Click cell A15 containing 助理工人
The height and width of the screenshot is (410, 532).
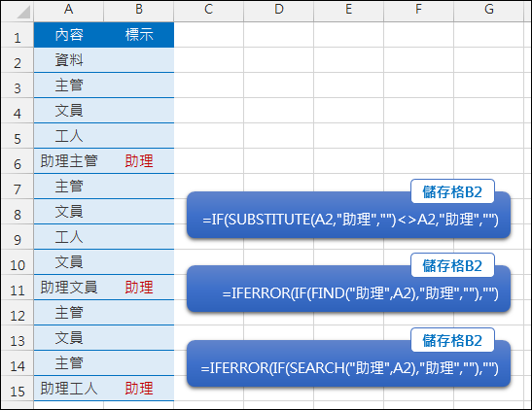[68, 389]
